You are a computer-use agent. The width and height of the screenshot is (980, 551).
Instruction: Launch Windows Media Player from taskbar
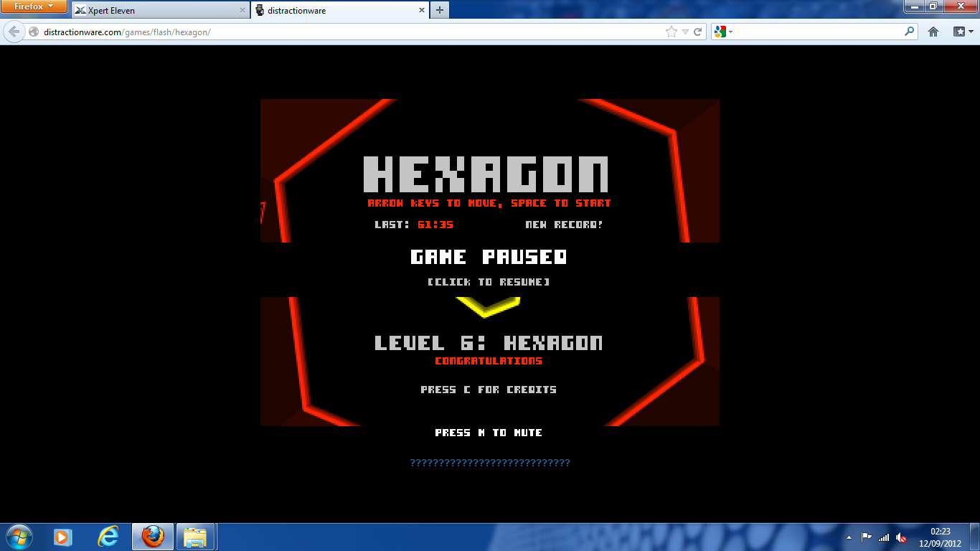(x=63, y=537)
